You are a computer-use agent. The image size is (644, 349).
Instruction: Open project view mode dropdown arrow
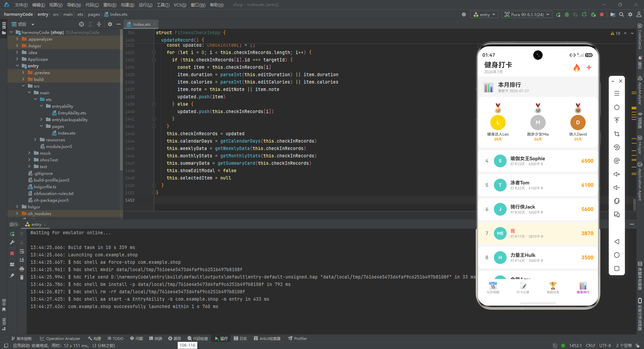[33, 24]
